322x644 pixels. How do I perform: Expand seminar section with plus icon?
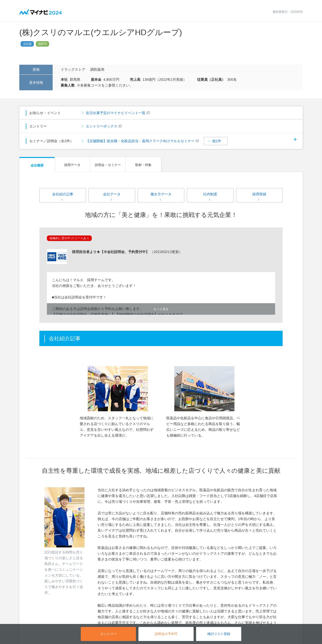tap(295, 139)
